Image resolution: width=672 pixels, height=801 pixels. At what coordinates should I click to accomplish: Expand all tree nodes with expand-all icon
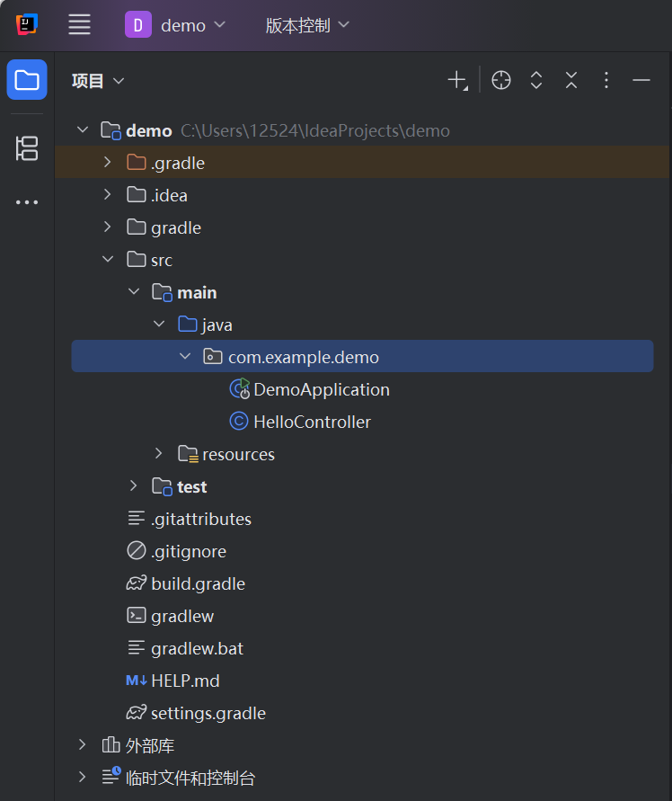535,80
